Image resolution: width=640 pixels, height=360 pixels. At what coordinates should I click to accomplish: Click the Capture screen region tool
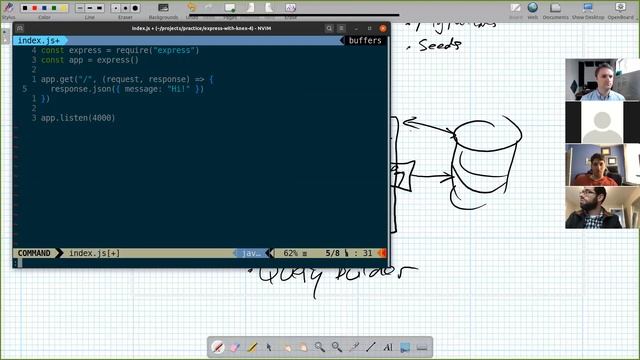[405, 347]
